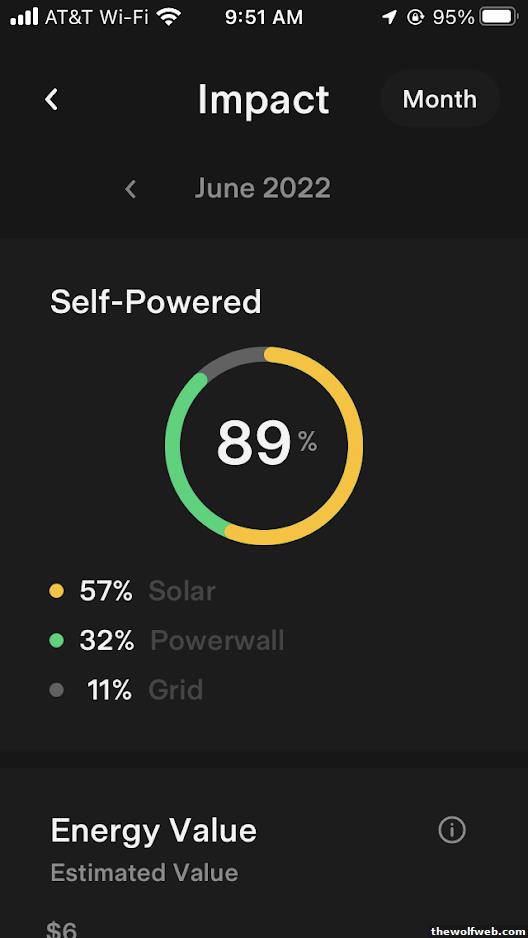Open Energy Value info icon
Viewport: 528px width, 938px height.
(x=452, y=830)
